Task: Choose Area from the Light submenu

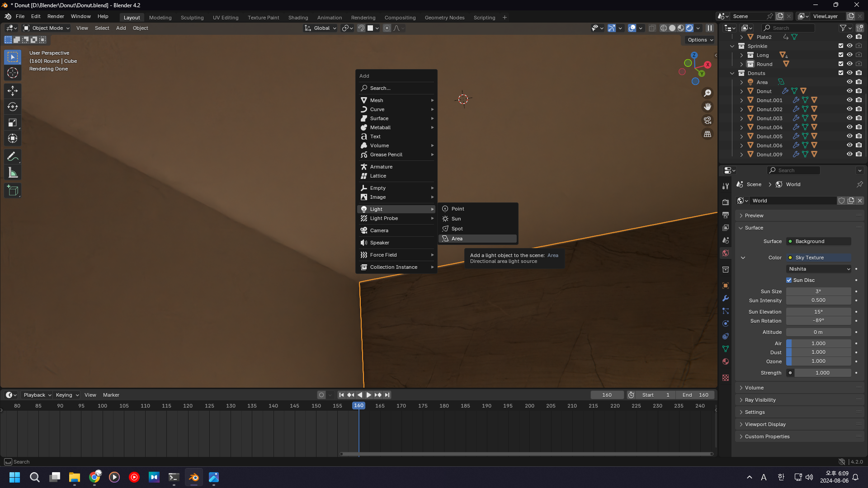Action: (x=457, y=239)
